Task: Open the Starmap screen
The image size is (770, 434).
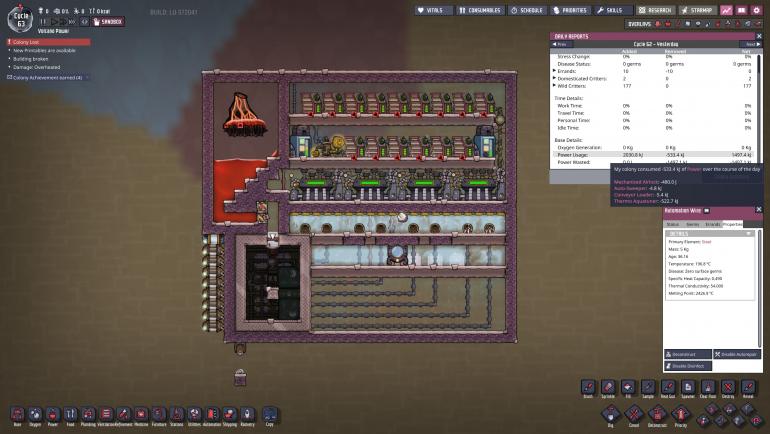Action: coord(697,10)
